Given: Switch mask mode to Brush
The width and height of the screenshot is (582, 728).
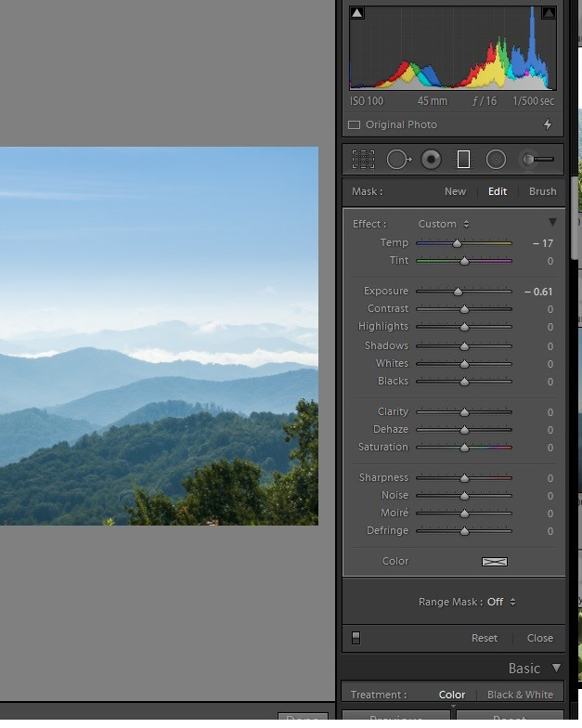Looking at the screenshot, I should (542, 191).
